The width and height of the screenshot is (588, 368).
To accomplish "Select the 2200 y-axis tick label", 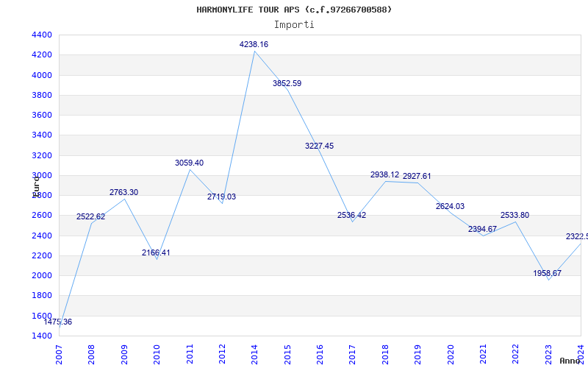I will click(x=42, y=255).
